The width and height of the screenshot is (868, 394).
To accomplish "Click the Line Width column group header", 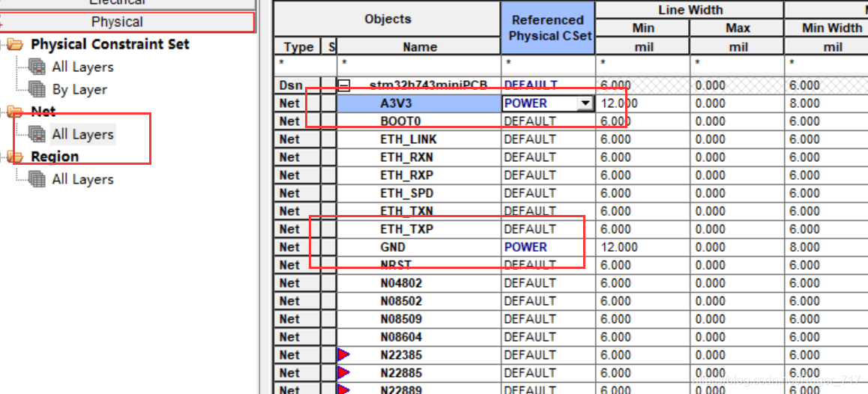I will point(690,10).
